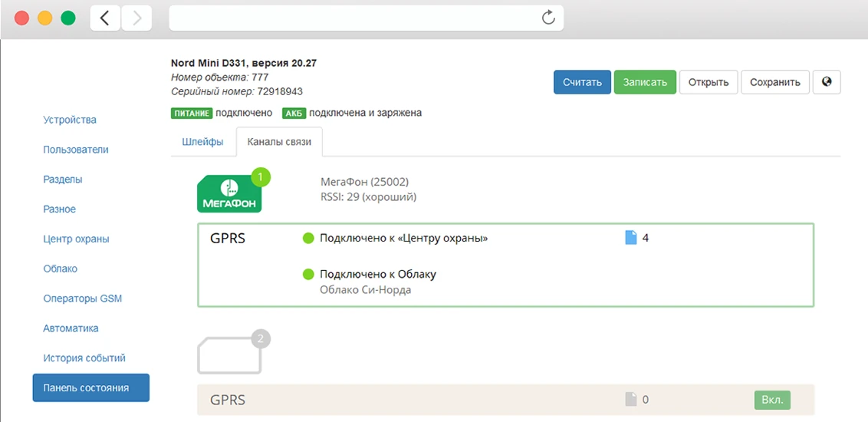Go to Операторы GSM section
Image resolution: width=868 pixels, height=422 pixels.
[82, 298]
